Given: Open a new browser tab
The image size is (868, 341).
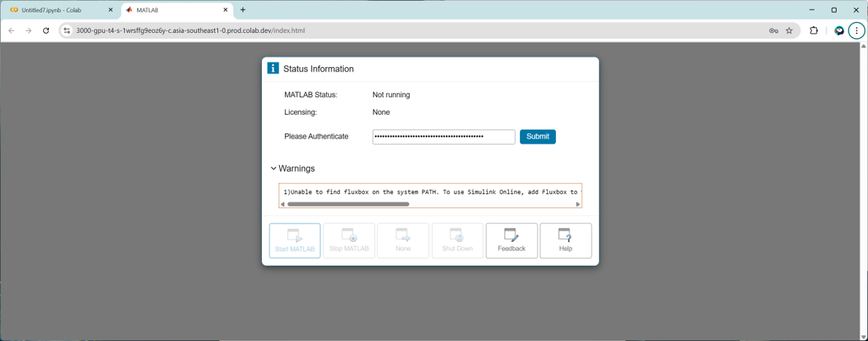Looking at the screenshot, I should (242, 10).
